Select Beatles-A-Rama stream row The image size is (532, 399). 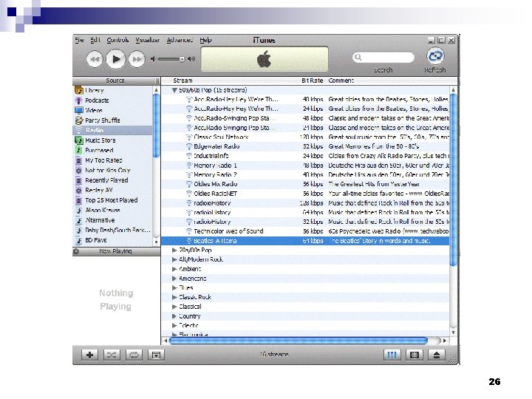[x=305, y=241]
